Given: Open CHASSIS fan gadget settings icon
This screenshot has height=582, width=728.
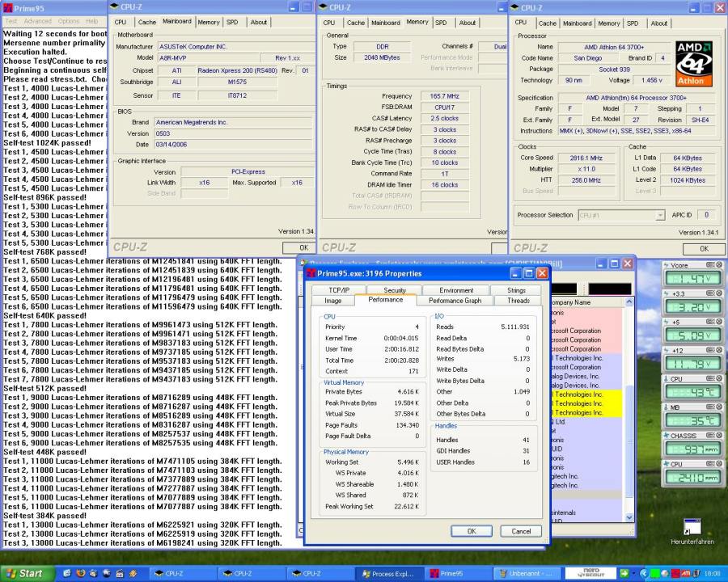Looking at the screenshot, I should 710,436.
